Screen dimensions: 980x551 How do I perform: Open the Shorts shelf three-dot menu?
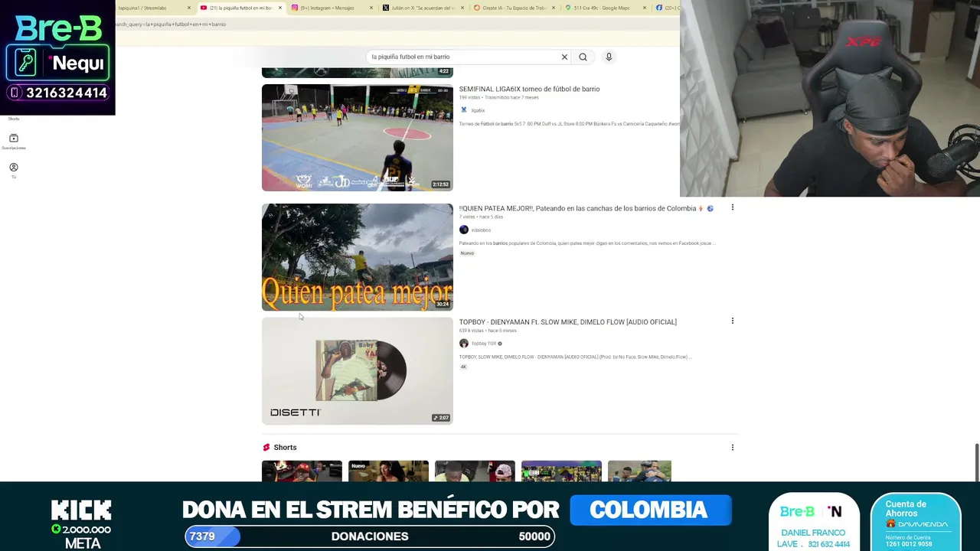point(732,447)
